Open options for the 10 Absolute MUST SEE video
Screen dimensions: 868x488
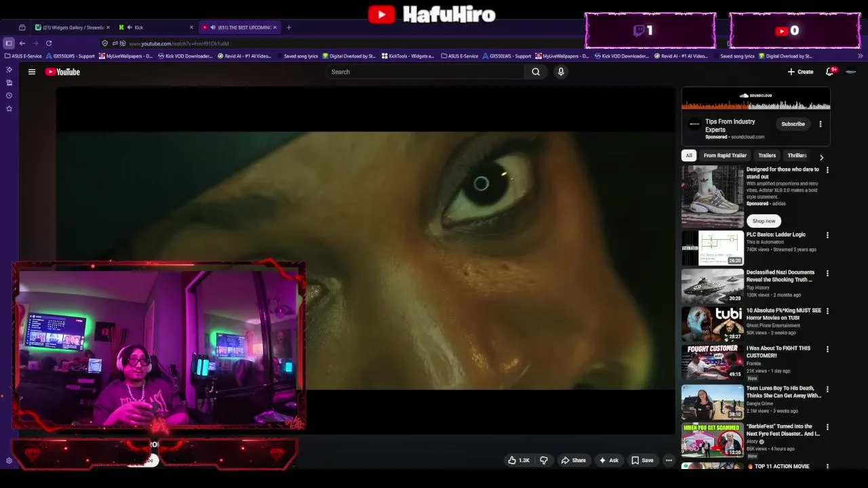[827, 311]
